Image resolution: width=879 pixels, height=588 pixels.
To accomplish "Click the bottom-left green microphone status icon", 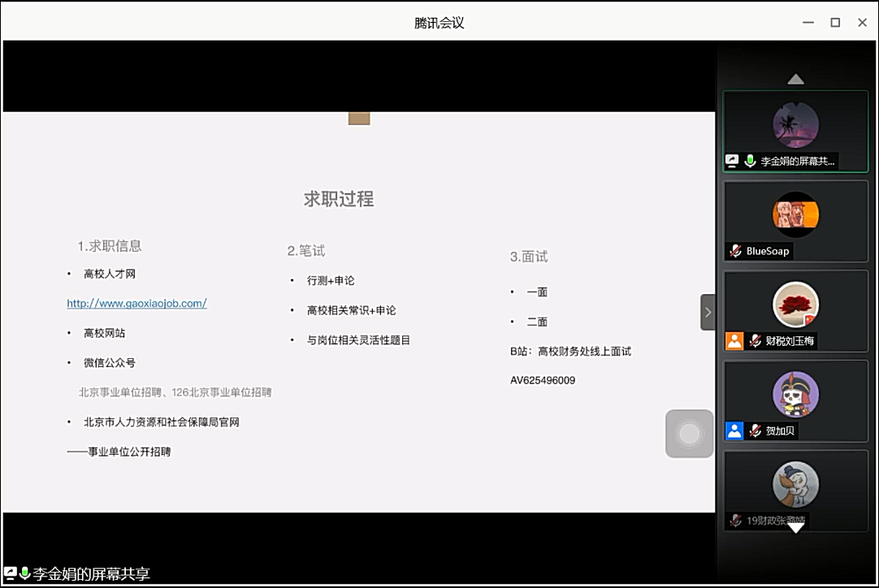I will tap(25, 573).
